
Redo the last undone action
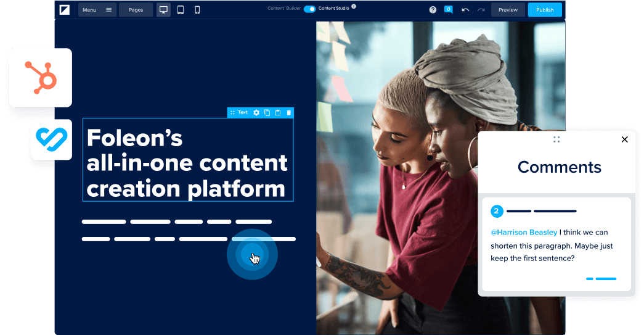pos(481,10)
